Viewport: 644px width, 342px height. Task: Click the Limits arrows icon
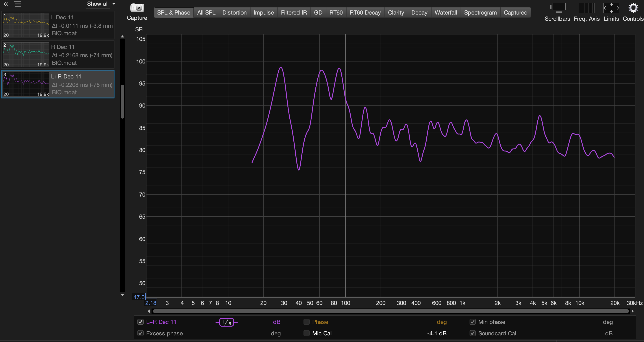(x=611, y=8)
